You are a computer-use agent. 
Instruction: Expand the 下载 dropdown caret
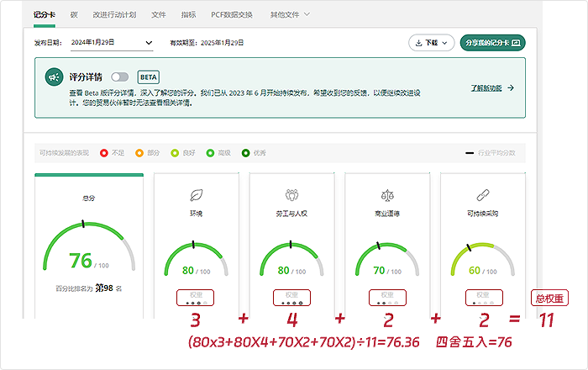tap(445, 41)
